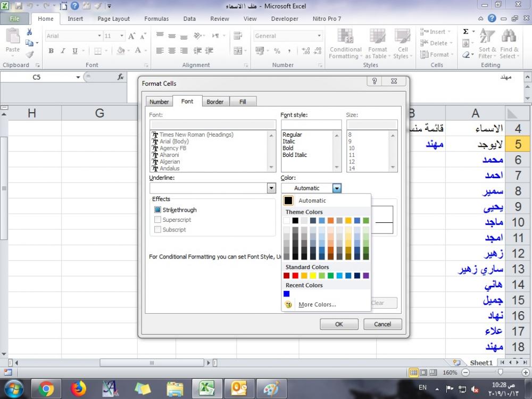
Task: Open the ribbon font name dropdown
Action: pyautogui.click(x=99, y=36)
